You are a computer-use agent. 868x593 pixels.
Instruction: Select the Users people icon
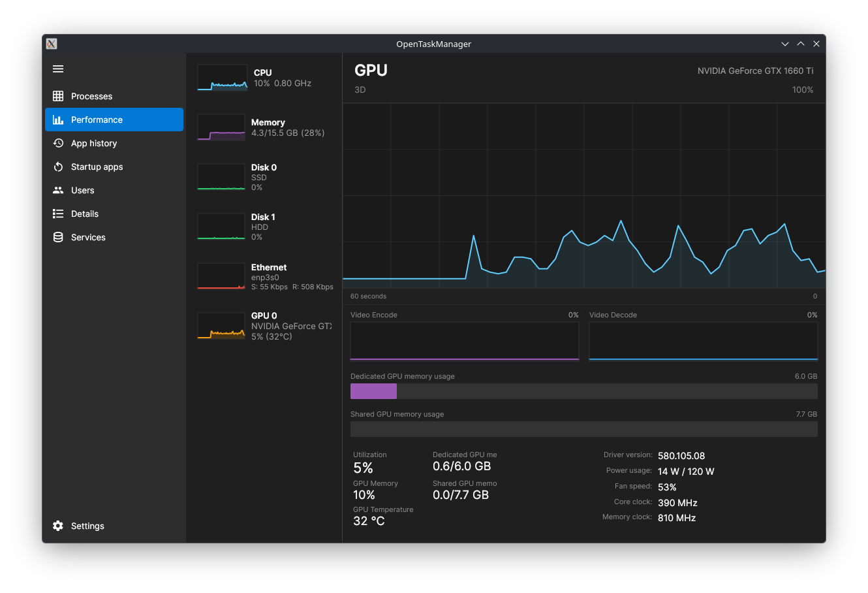point(58,190)
